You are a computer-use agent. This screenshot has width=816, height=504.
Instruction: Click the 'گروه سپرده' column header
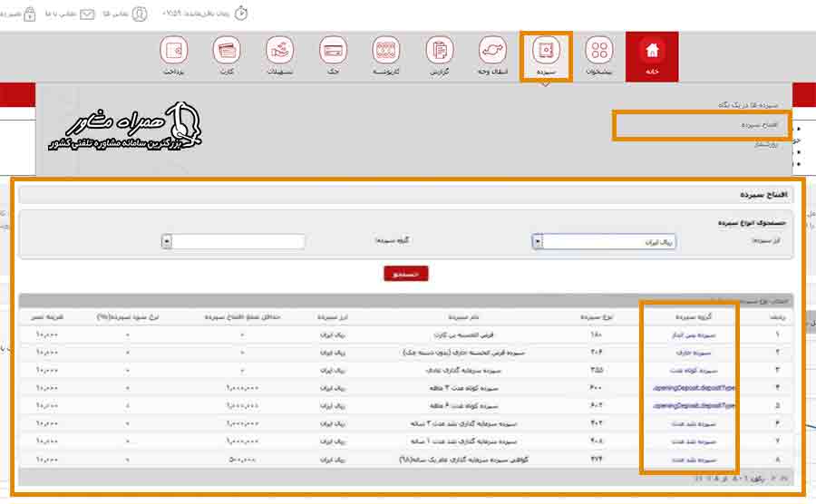(694, 316)
